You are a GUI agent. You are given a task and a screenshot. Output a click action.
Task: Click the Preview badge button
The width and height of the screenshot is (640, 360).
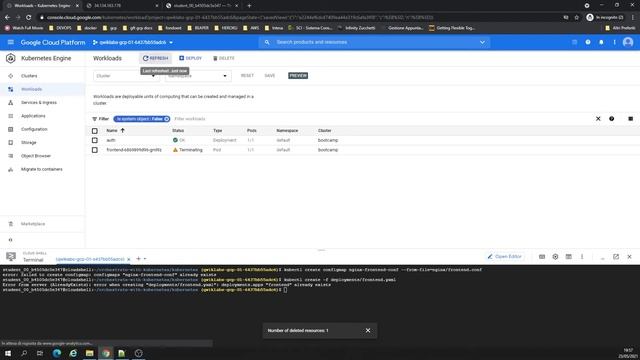click(298, 76)
